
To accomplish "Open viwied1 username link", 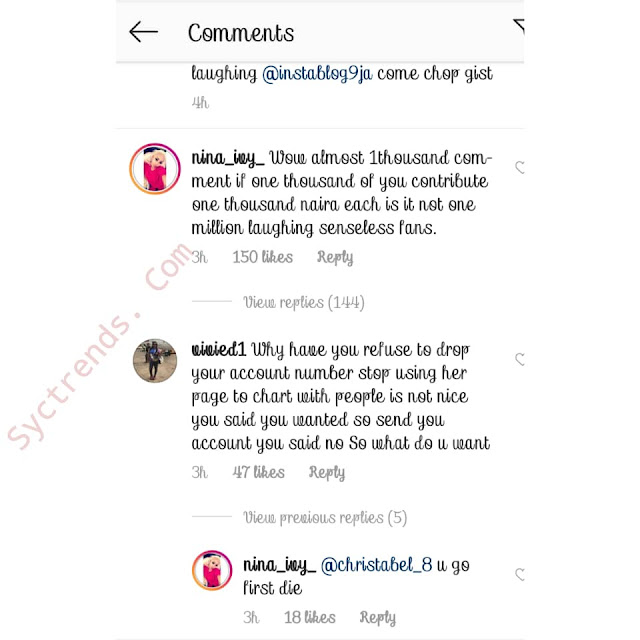I will pos(219,349).
